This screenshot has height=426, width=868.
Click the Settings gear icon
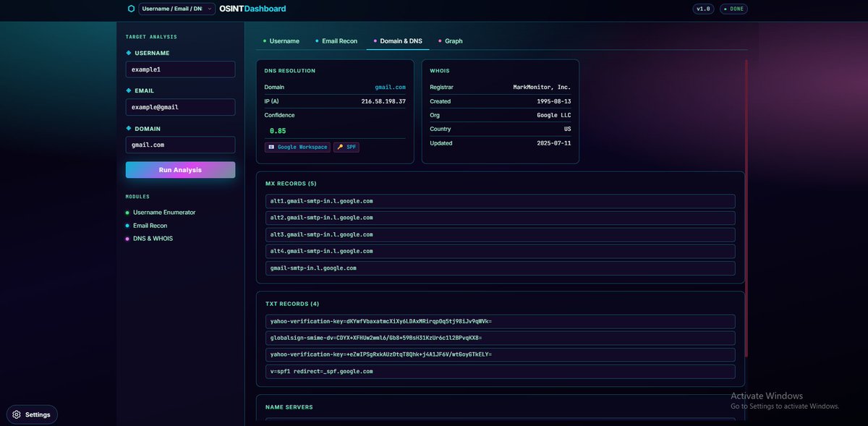pos(17,414)
